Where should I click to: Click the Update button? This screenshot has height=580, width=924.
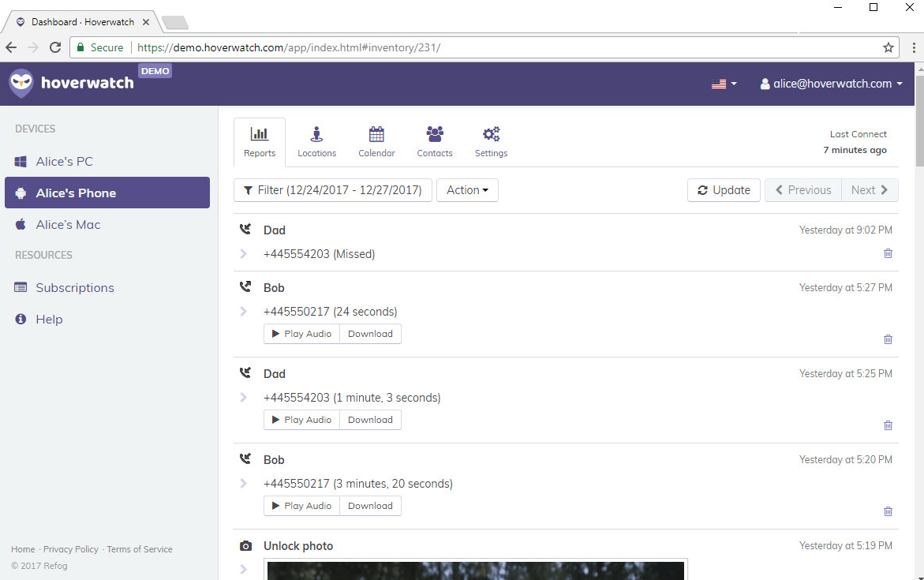pos(724,190)
